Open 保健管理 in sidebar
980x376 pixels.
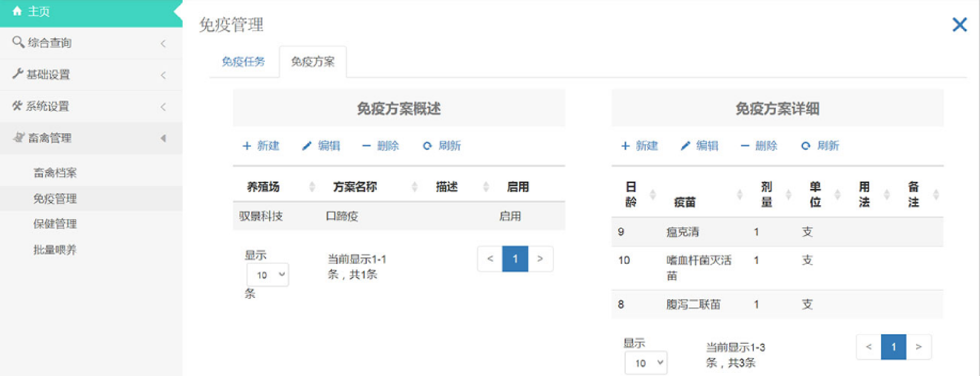tap(55, 224)
